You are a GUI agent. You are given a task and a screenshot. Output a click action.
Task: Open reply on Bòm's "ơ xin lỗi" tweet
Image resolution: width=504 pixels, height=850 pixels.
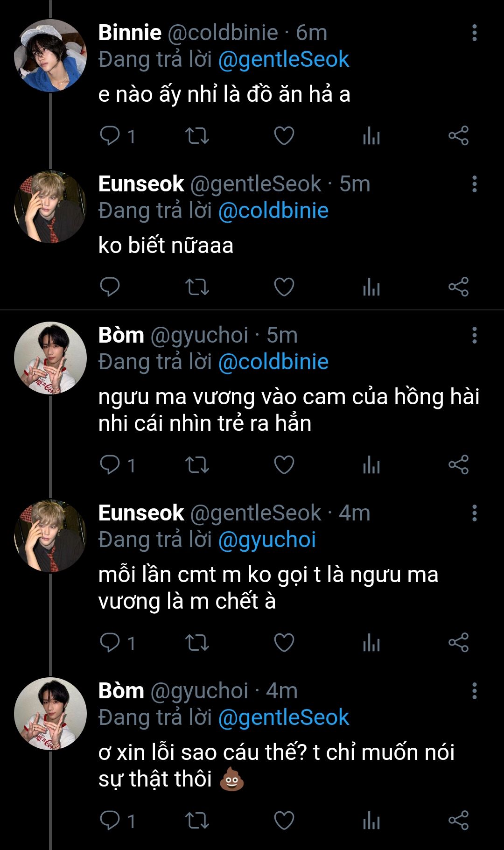tap(110, 821)
